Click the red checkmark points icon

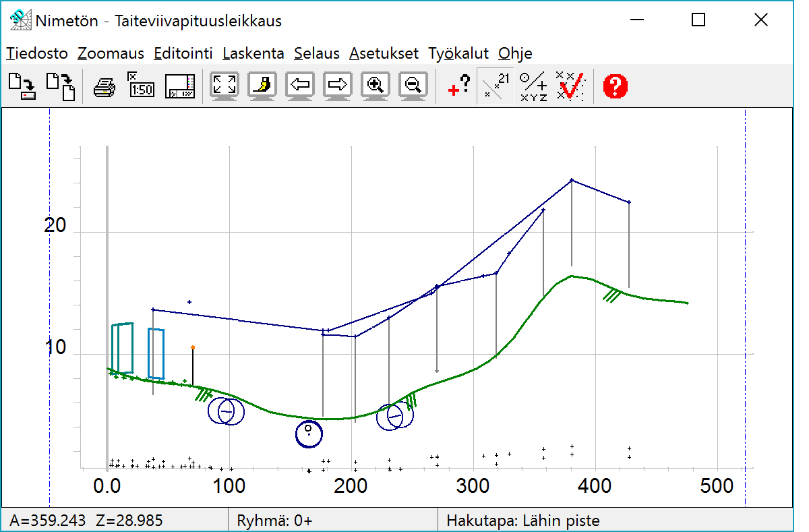570,86
